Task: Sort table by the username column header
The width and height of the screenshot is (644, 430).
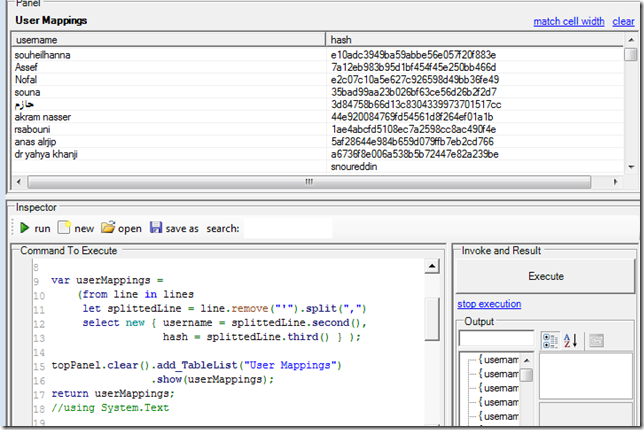Action: pos(168,39)
